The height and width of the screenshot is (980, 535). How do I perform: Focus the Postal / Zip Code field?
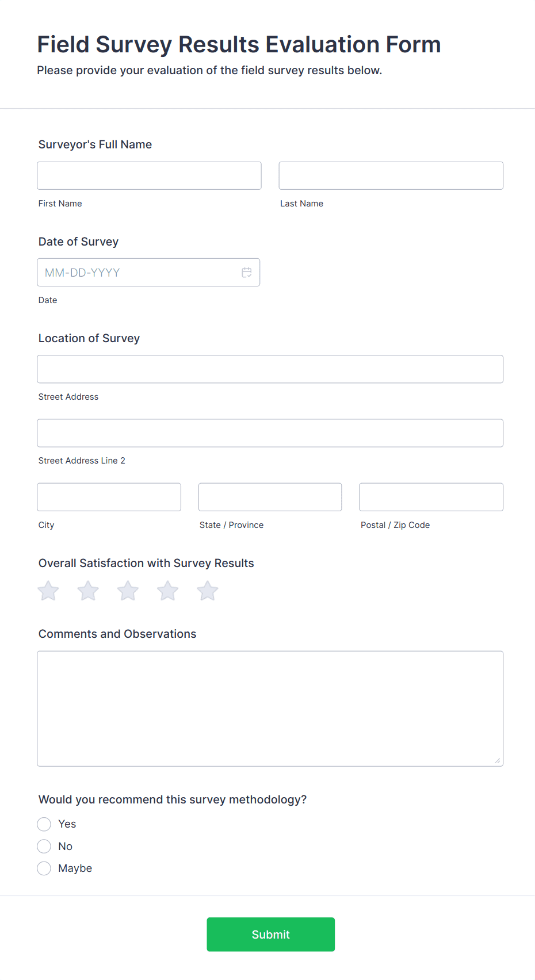(x=431, y=497)
